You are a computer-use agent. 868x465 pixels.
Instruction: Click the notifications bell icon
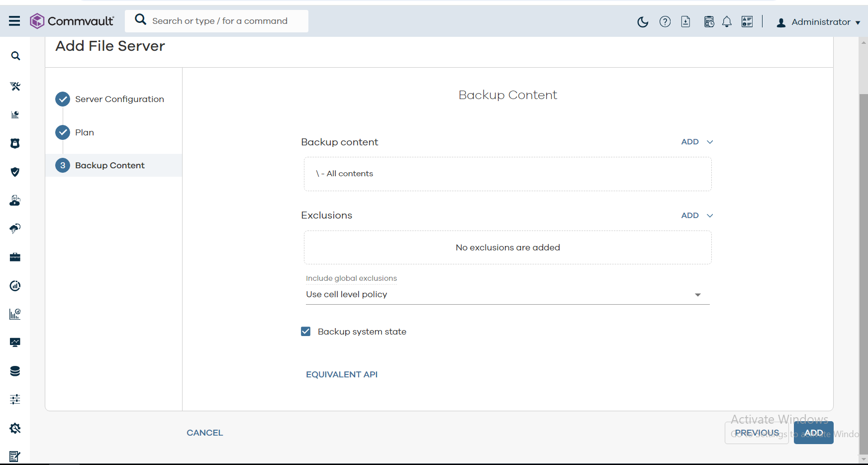(x=727, y=22)
